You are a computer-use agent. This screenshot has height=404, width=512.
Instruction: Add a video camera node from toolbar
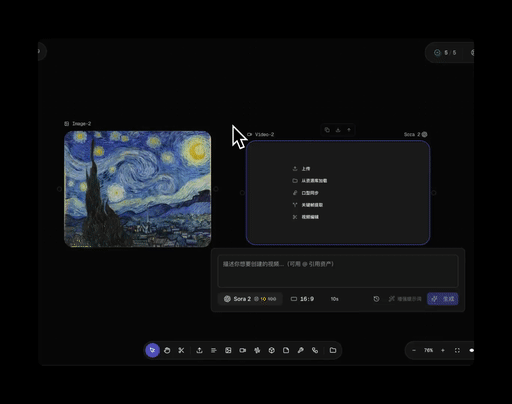(243, 350)
